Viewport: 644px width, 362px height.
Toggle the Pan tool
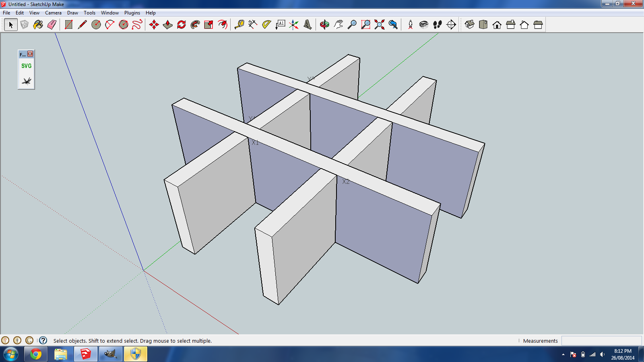click(x=339, y=25)
